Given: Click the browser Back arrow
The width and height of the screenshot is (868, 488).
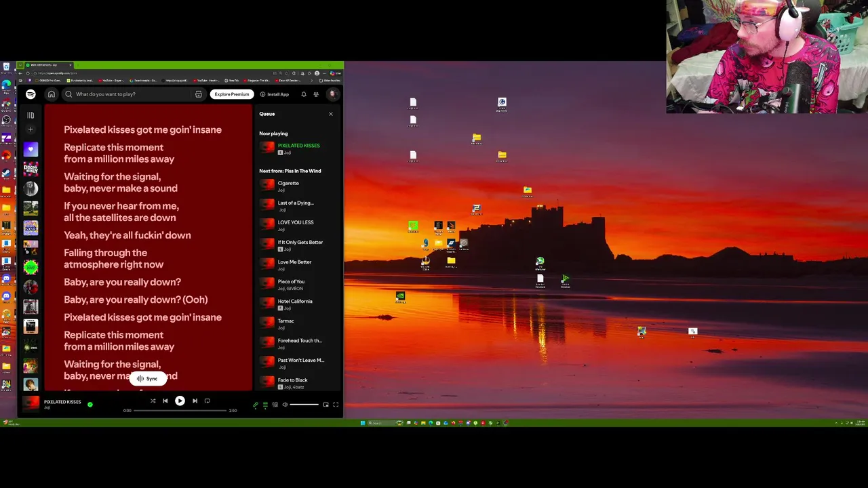Looking at the screenshot, I should pyautogui.click(x=20, y=73).
